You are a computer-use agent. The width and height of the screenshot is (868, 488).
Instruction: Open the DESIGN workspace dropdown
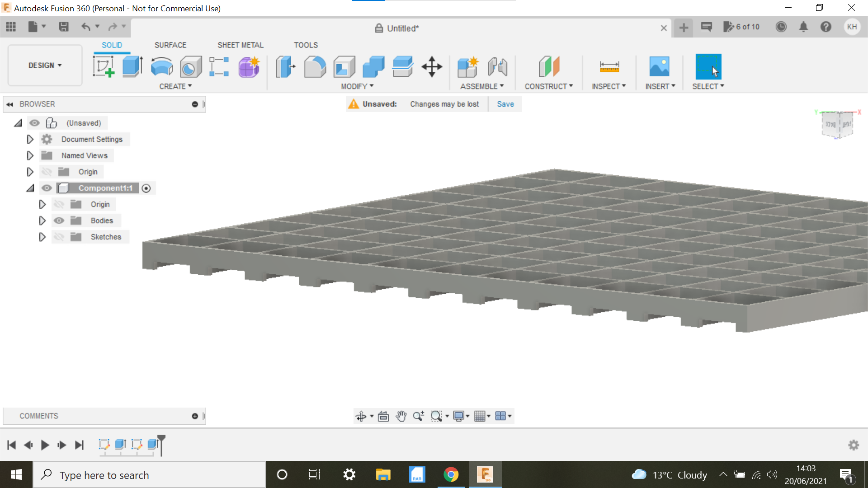coord(44,65)
